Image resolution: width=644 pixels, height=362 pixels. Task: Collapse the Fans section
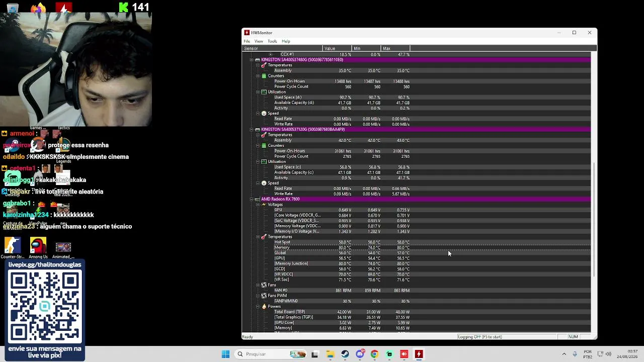click(258, 285)
